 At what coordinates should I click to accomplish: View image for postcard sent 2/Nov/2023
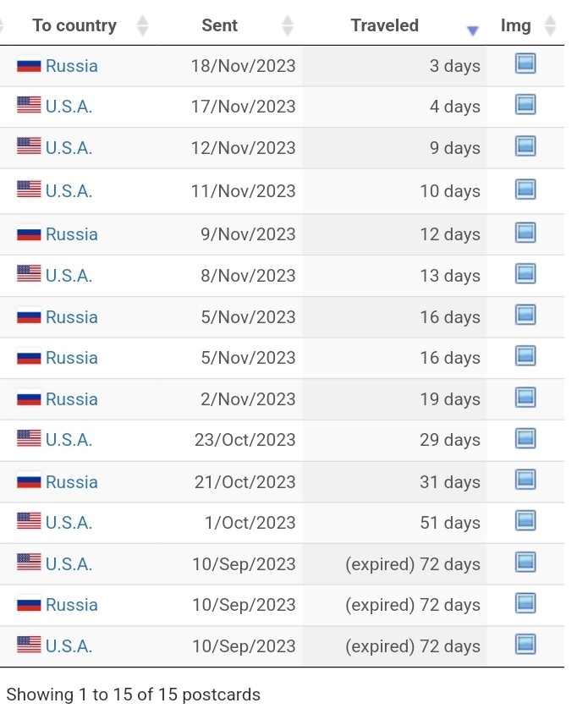[x=525, y=397]
